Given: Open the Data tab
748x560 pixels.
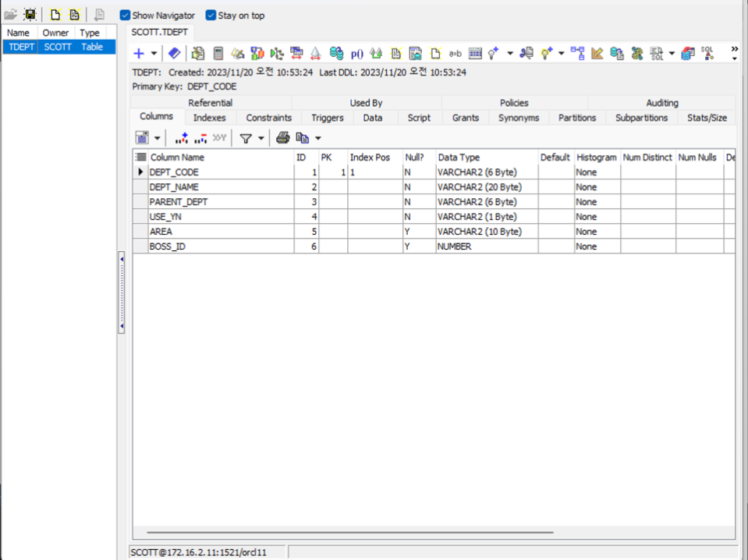Looking at the screenshot, I should point(373,118).
